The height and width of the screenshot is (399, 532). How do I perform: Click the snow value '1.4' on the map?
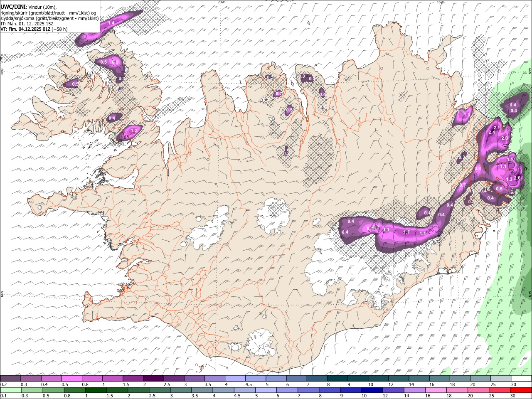[111, 24]
